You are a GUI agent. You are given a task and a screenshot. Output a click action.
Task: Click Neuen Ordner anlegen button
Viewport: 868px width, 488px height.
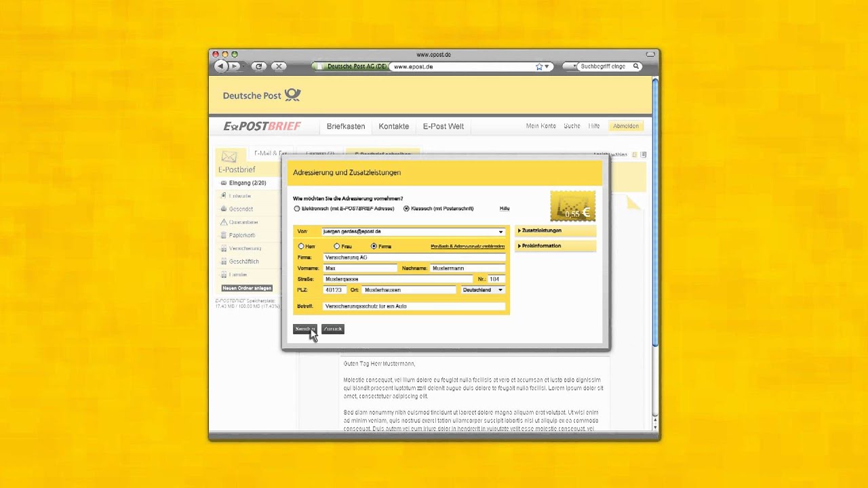[x=247, y=288]
